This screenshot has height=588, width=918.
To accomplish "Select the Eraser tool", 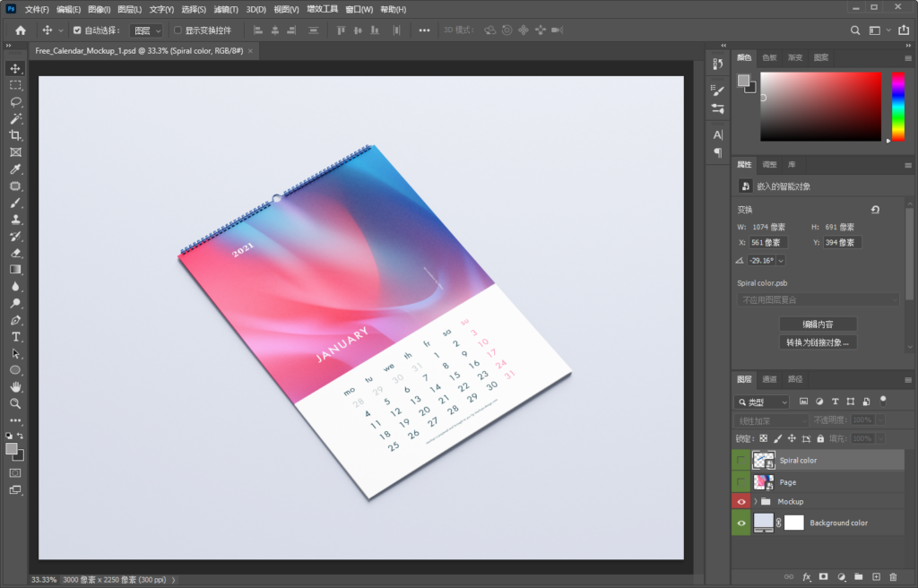I will 16,253.
